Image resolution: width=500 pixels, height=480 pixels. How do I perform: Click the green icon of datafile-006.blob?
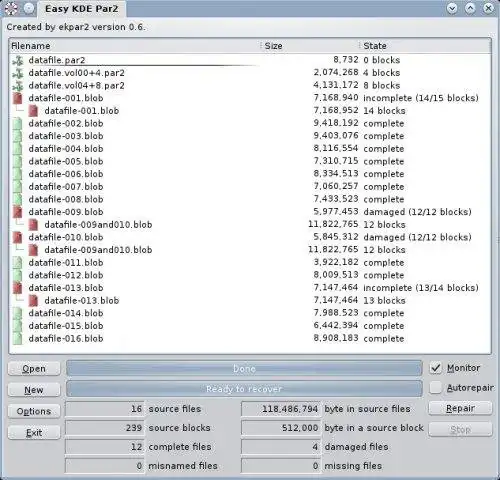tap(18, 174)
